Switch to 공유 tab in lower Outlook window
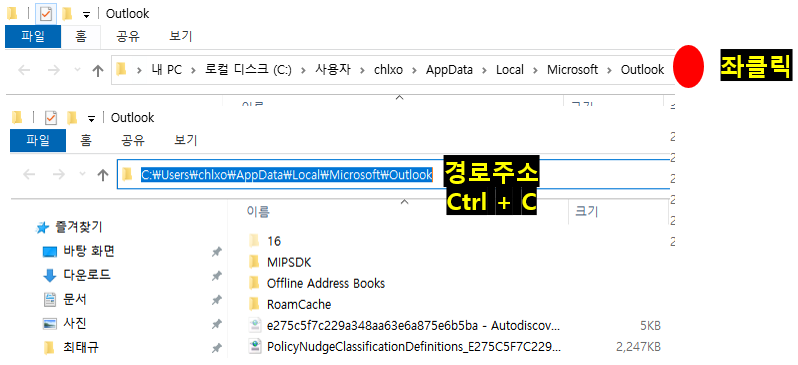The height and width of the screenshot is (365, 798). (133, 141)
